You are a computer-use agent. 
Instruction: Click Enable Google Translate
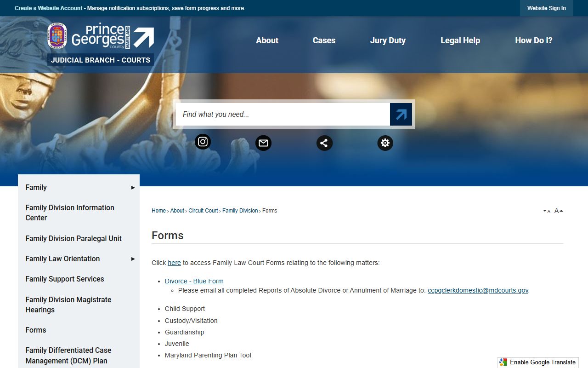pyautogui.click(x=543, y=362)
